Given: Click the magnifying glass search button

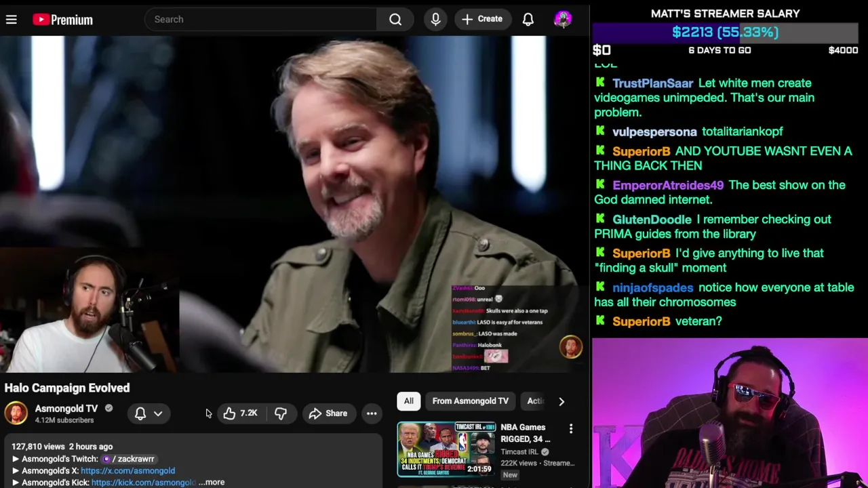Looking at the screenshot, I should (395, 20).
